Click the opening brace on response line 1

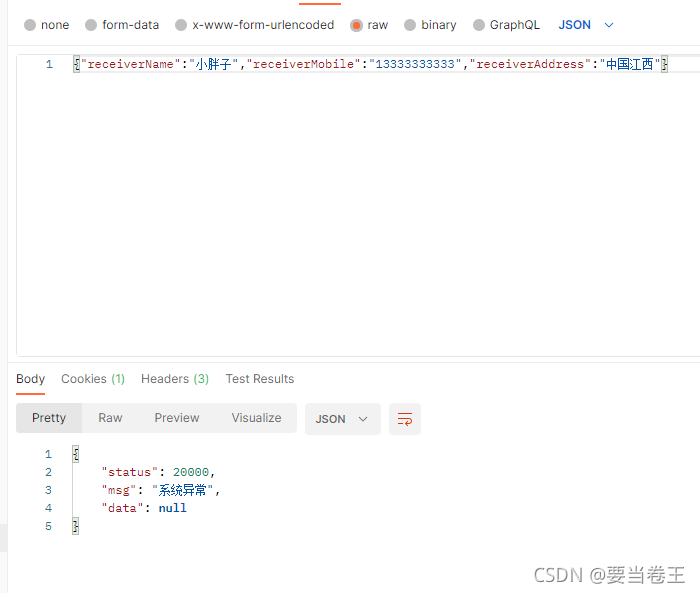pyautogui.click(x=76, y=454)
